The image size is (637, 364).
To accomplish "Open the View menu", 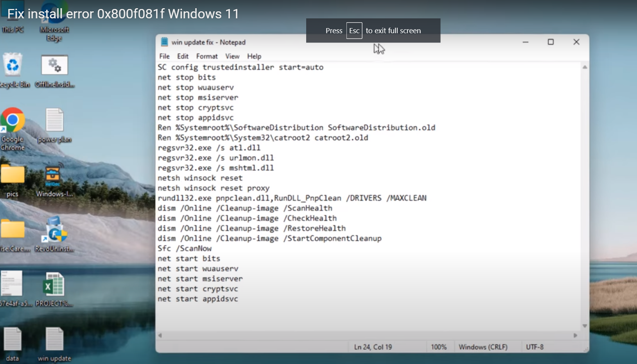I will point(232,56).
